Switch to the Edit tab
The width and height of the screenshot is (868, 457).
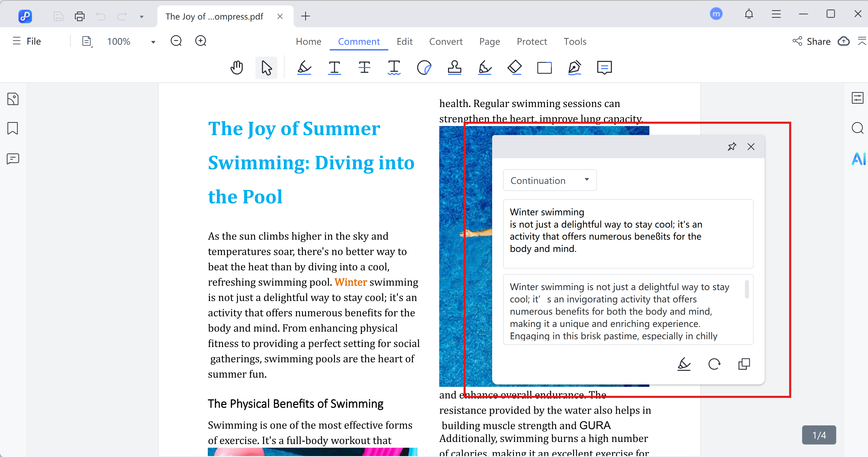coord(404,41)
